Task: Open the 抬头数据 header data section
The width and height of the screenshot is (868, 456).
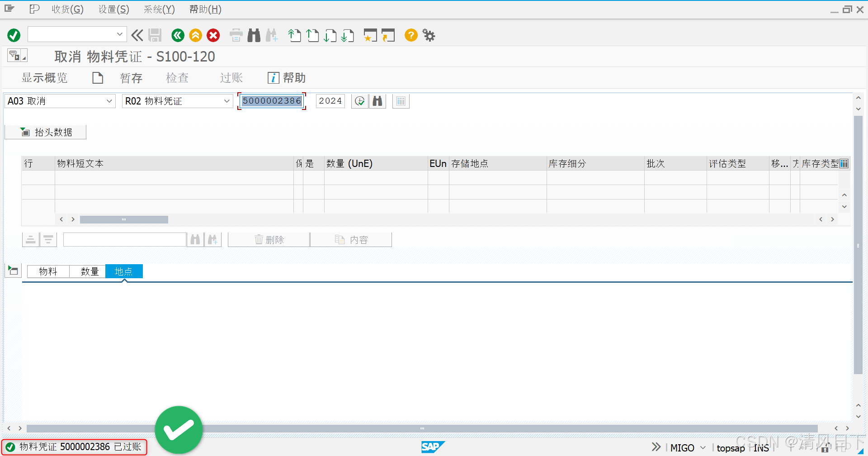Action: tap(45, 132)
